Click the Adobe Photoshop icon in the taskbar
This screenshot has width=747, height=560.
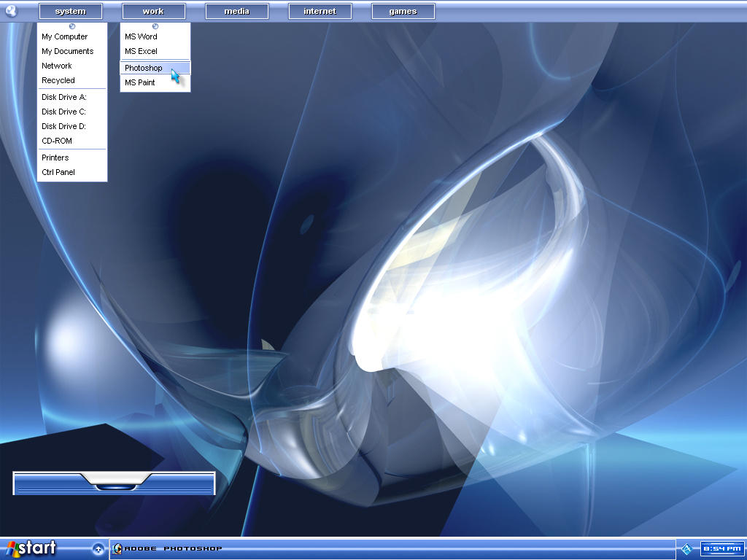tap(117, 548)
